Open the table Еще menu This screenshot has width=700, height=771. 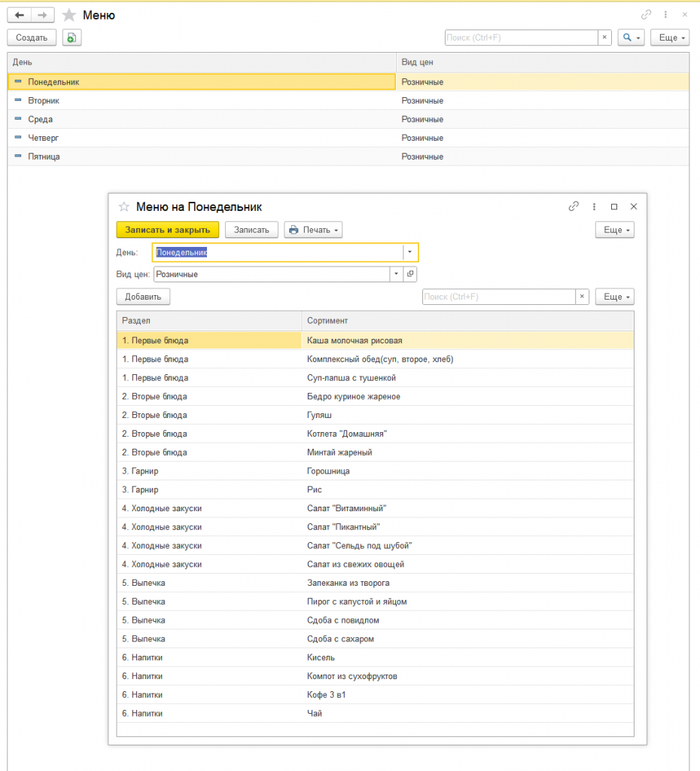point(615,297)
